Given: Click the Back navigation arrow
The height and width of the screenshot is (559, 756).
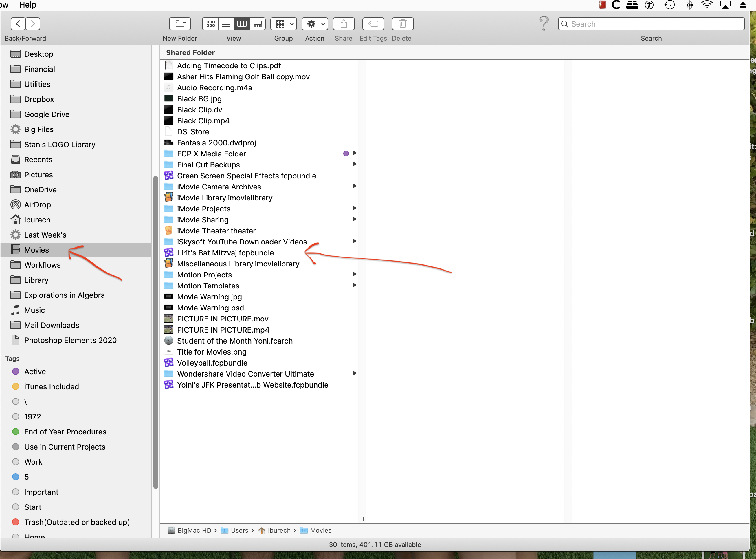Looking at the screenshot, I should (x=18, y=24).
